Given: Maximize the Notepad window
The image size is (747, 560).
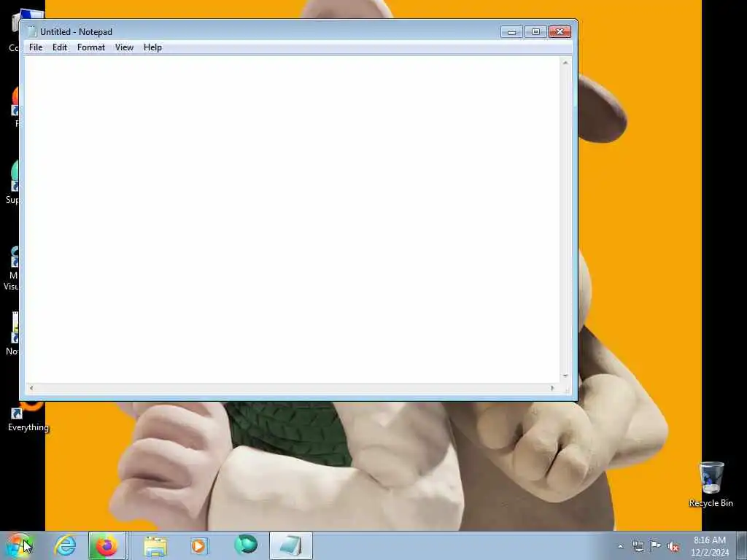Looking at the screenshot, I should click(535, 32).
